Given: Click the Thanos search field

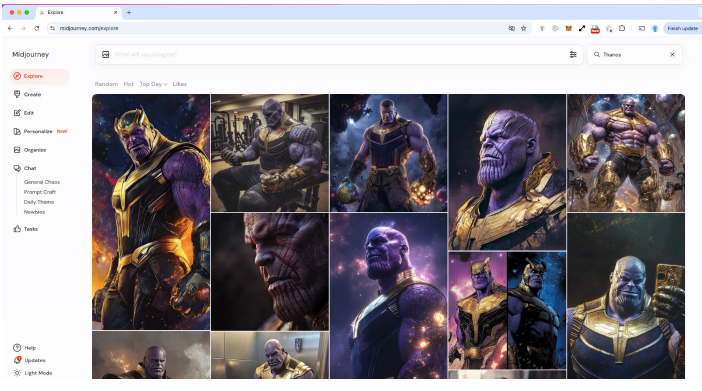Looking at the screenshot, I should (x=634, y=55).
